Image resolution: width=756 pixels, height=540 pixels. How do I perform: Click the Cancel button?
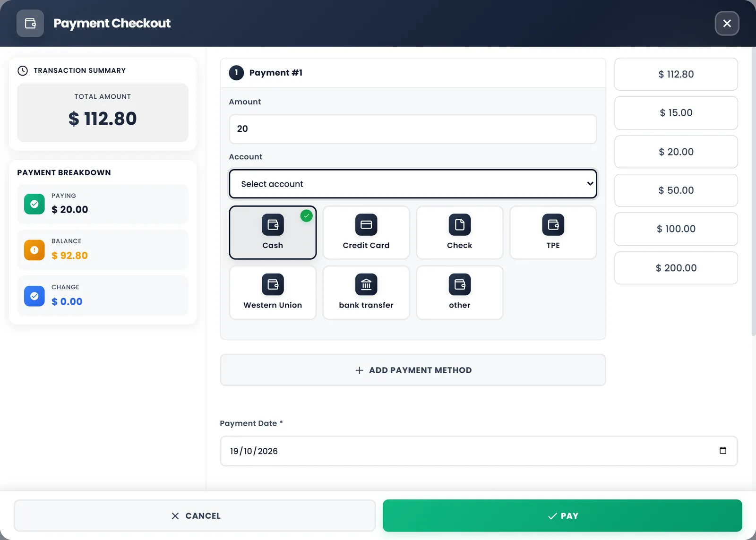(195, 516)
